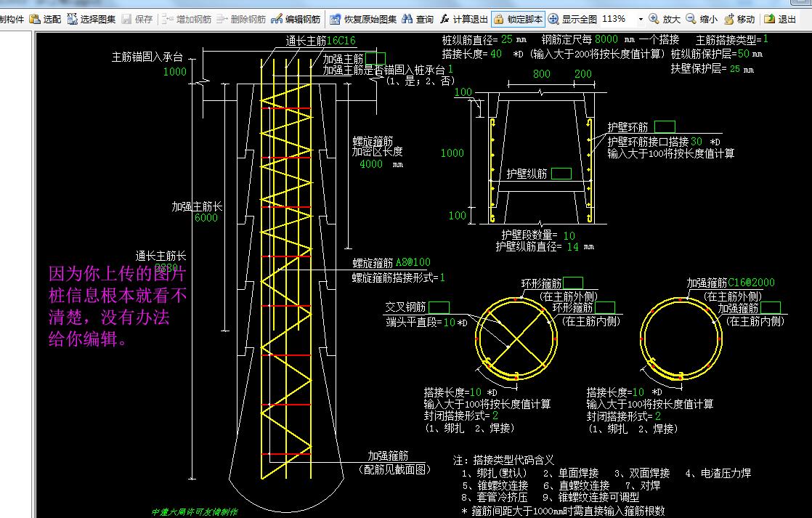Viewport: 812px width, 518px height.
Task: Click the 选配 toolbar button
Action: pyautogui.click(x=45, y=19)
